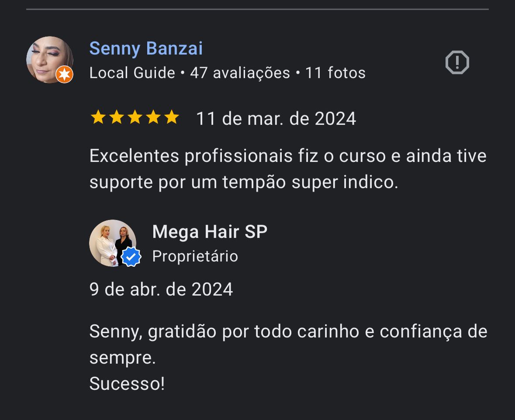Click the review date "11 de mar. de 2024"
Viewport: 515px width, 420px height.
pos(276,119)
